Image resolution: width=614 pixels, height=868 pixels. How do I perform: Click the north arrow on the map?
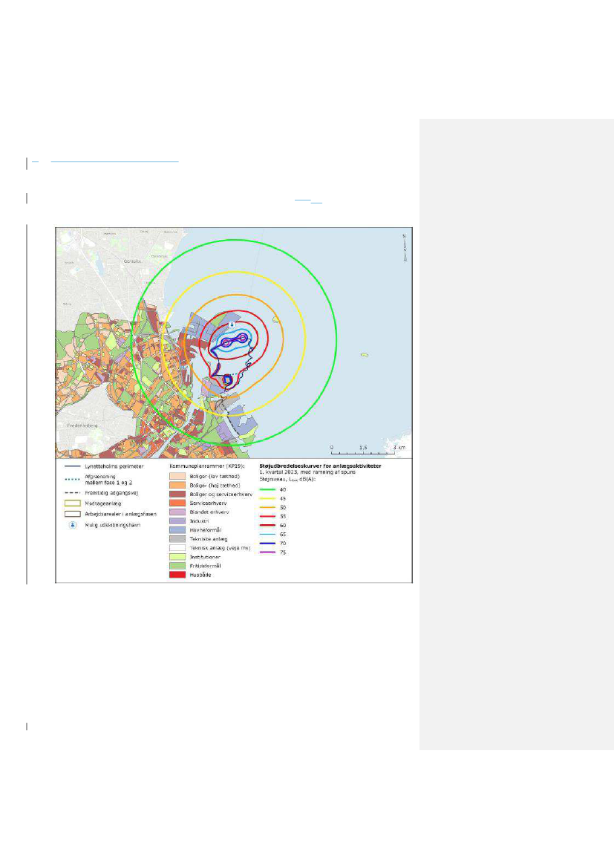[405, 247]
